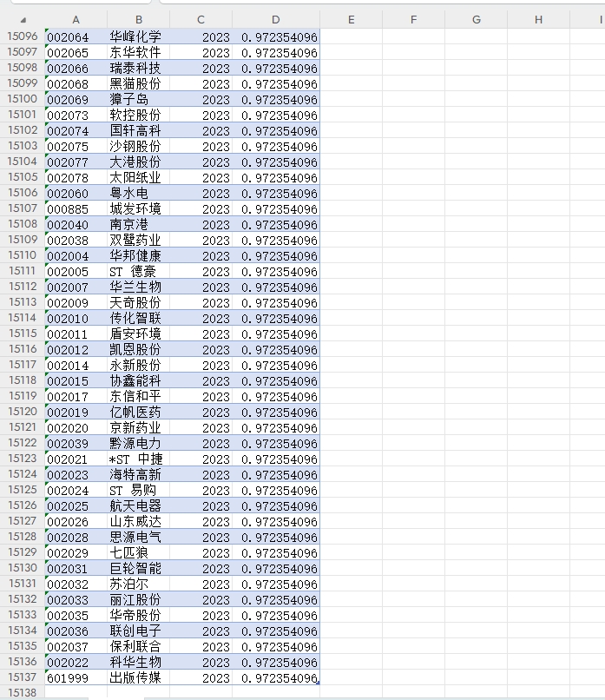This screenshot has width=605, height=700.
Task: Click cell containing ST 德豪
Action: (138, 271)
